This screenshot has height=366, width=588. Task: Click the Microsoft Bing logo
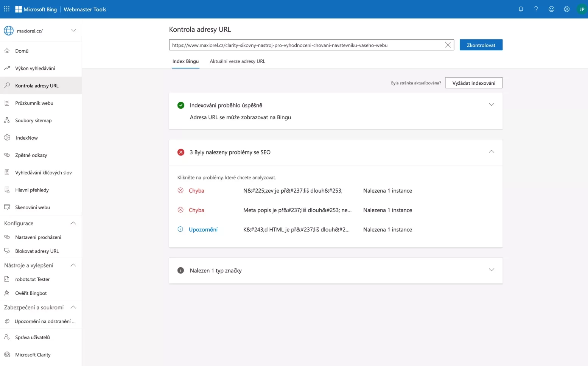[36, 9]
